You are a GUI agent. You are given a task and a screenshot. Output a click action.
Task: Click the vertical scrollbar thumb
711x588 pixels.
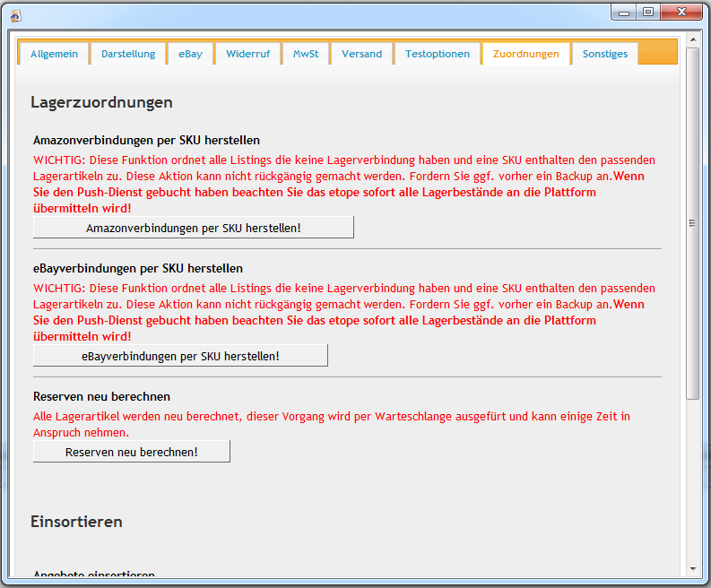[x=692, y=223]
